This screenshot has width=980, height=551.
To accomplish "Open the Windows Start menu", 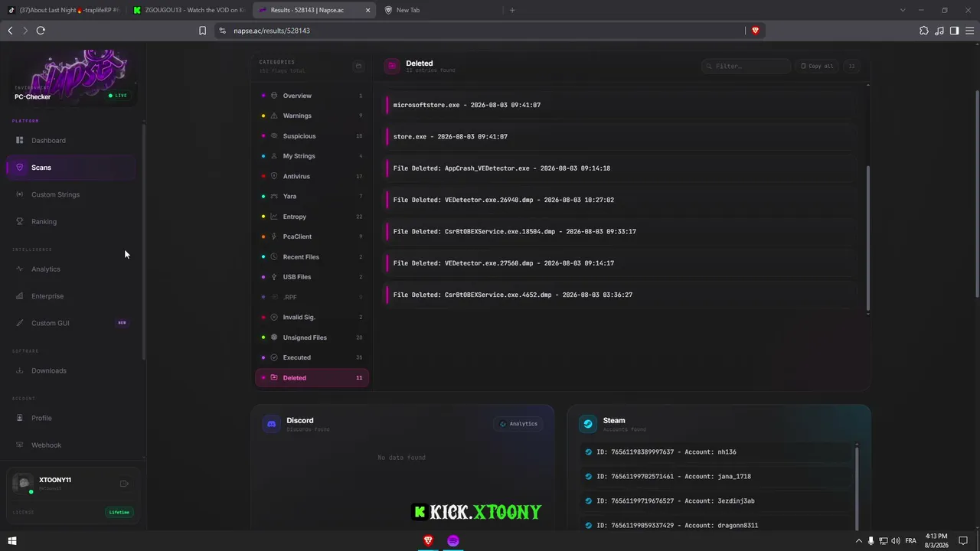I will coord(11,541).
